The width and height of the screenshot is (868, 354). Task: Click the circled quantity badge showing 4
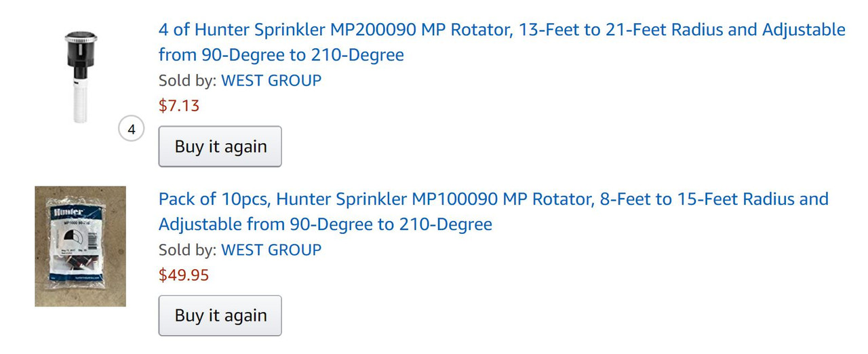pos(131,129)
